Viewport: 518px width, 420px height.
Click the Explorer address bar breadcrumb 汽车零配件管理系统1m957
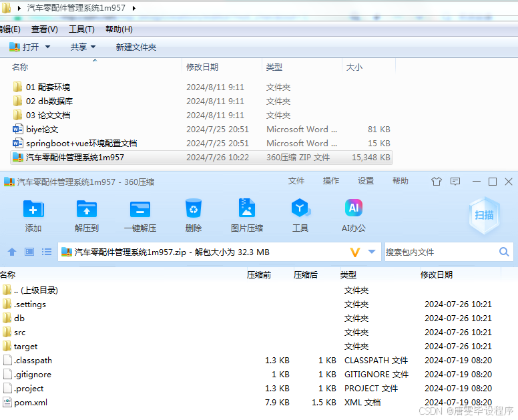(x=76, y=8)
